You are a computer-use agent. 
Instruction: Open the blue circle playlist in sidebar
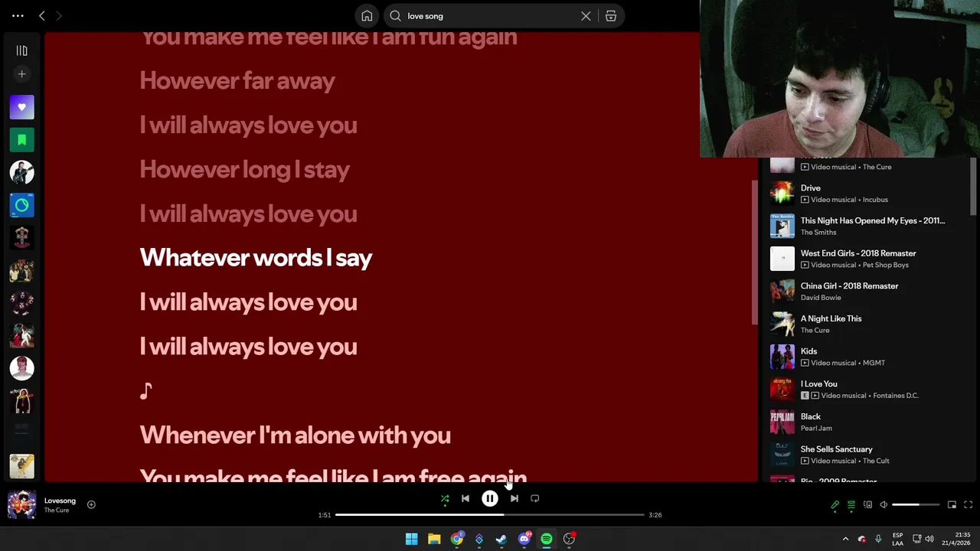tap(21, 205)
